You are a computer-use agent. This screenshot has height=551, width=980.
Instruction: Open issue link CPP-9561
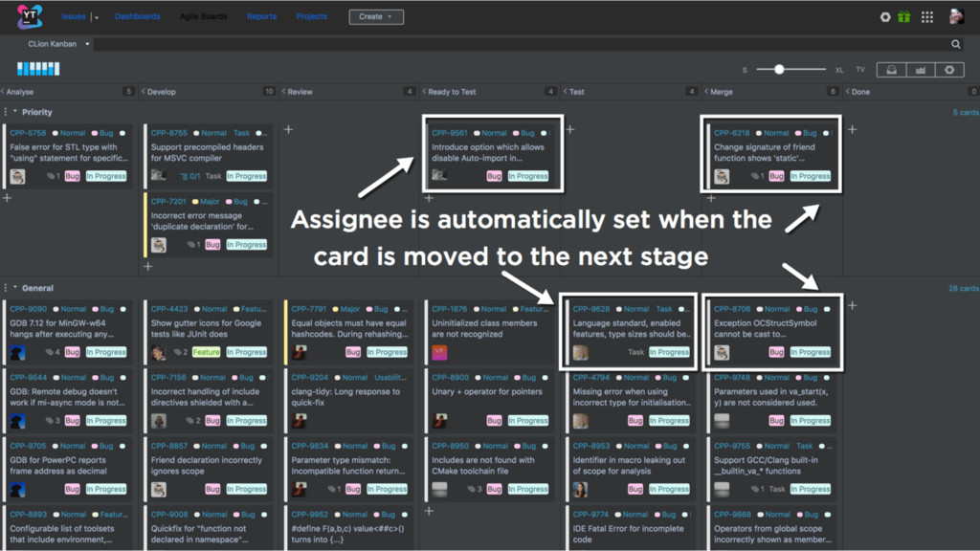tap(450, 133)
